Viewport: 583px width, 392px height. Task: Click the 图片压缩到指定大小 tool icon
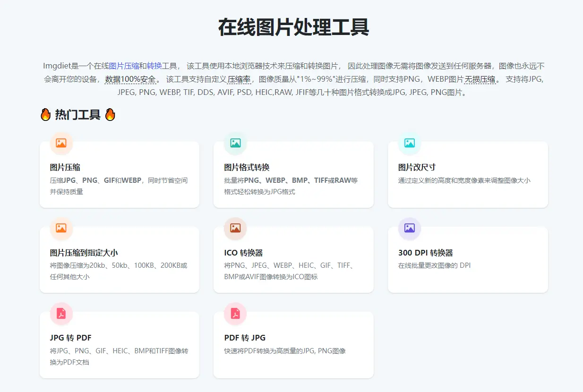pos(60,229)
